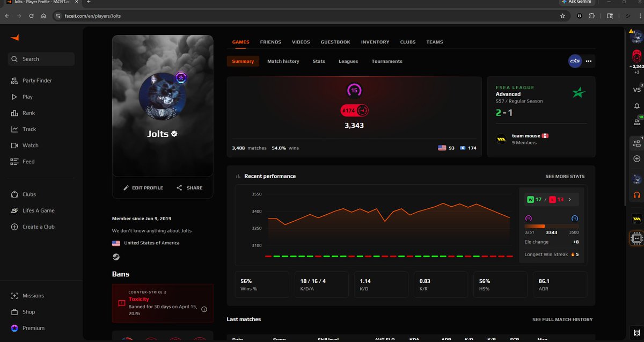Select the Stats sub-tab
Screen dimensions: 644x342
(x=319, y=61)
